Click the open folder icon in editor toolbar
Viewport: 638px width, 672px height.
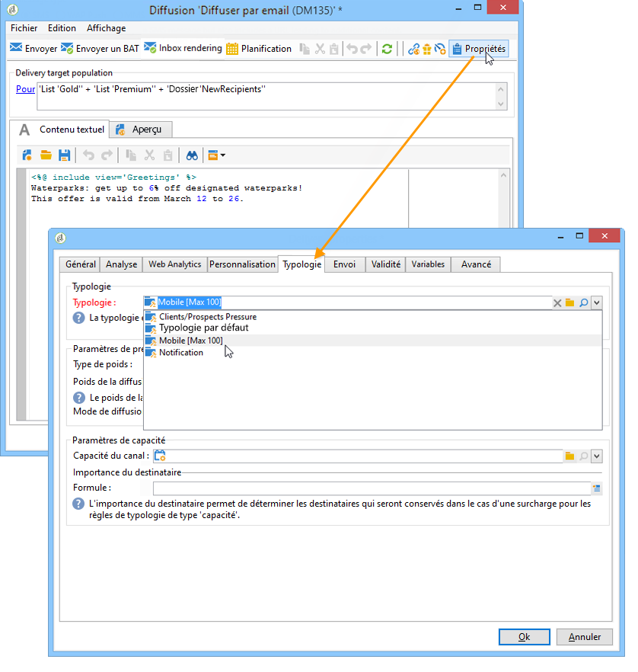(46, 155)
